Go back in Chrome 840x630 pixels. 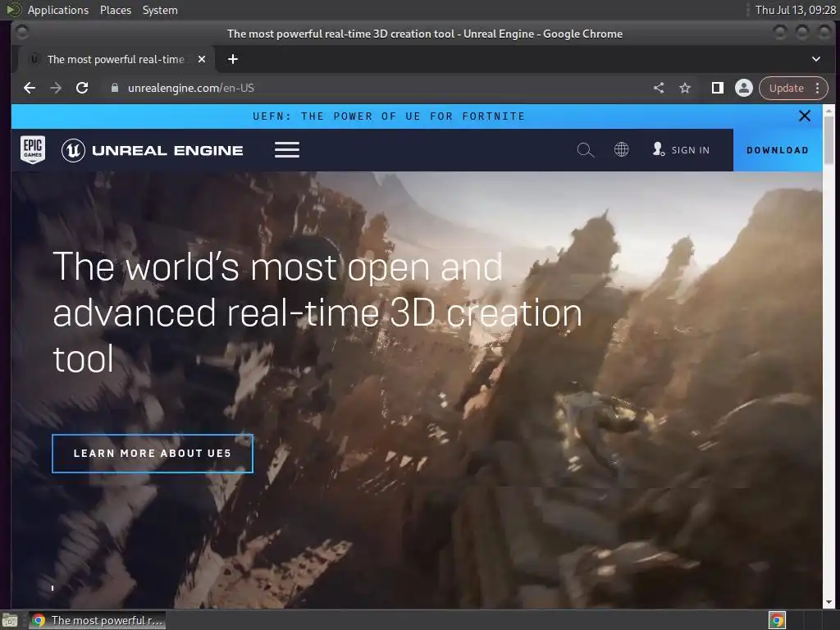(30, 88)
